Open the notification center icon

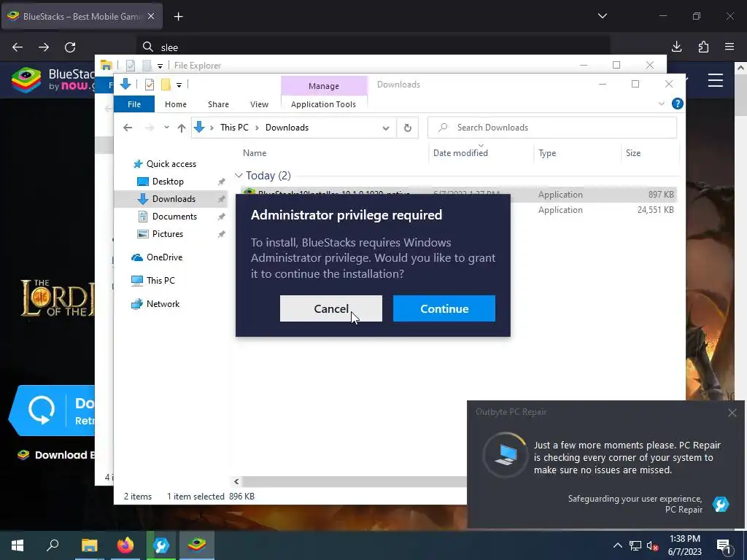click(x=724, y=545)
